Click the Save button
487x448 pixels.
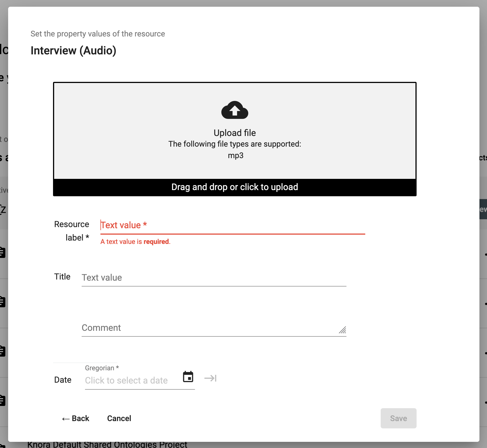coord(398,418)
